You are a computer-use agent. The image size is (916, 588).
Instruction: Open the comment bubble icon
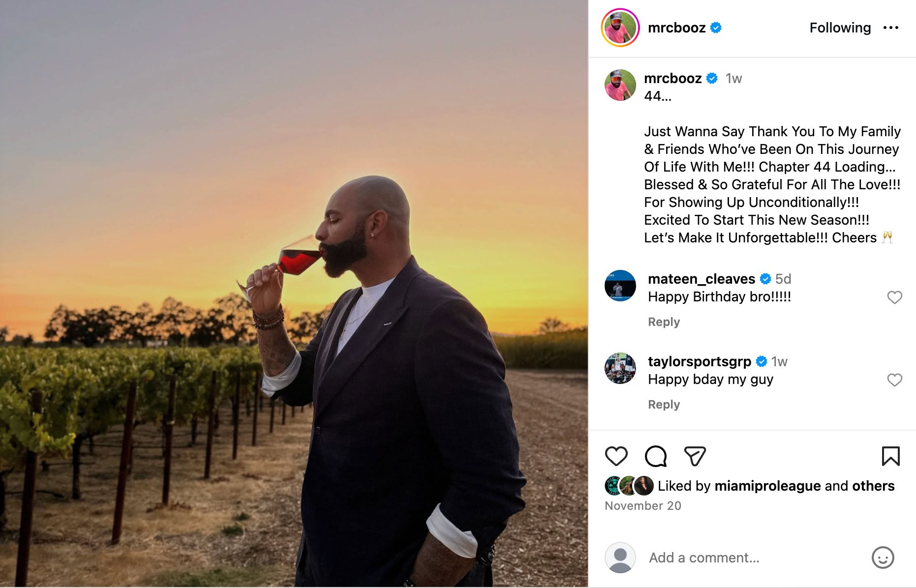tap(656, 456)
